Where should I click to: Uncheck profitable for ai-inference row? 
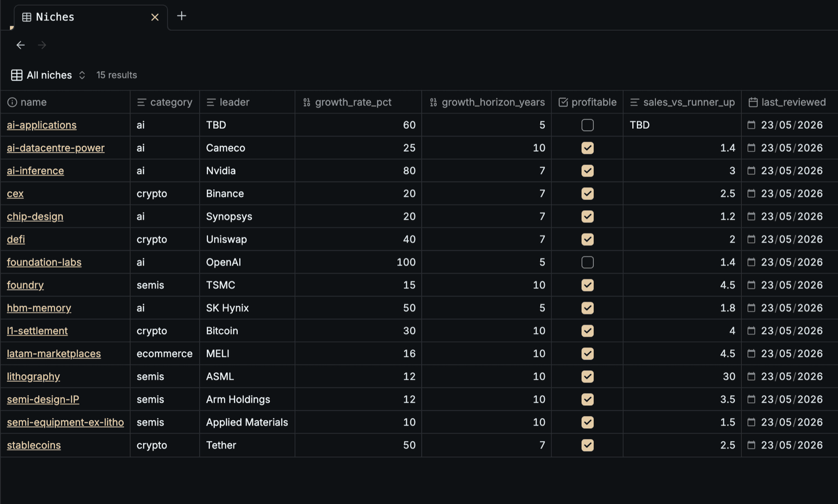pos(588,171)
